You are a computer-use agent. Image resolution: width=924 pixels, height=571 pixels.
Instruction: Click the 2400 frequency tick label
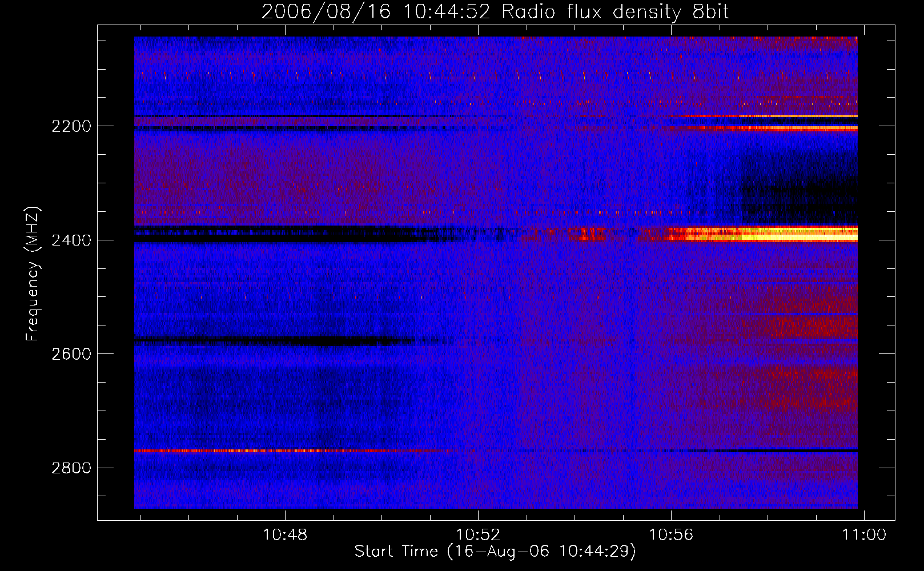(71, 240)
